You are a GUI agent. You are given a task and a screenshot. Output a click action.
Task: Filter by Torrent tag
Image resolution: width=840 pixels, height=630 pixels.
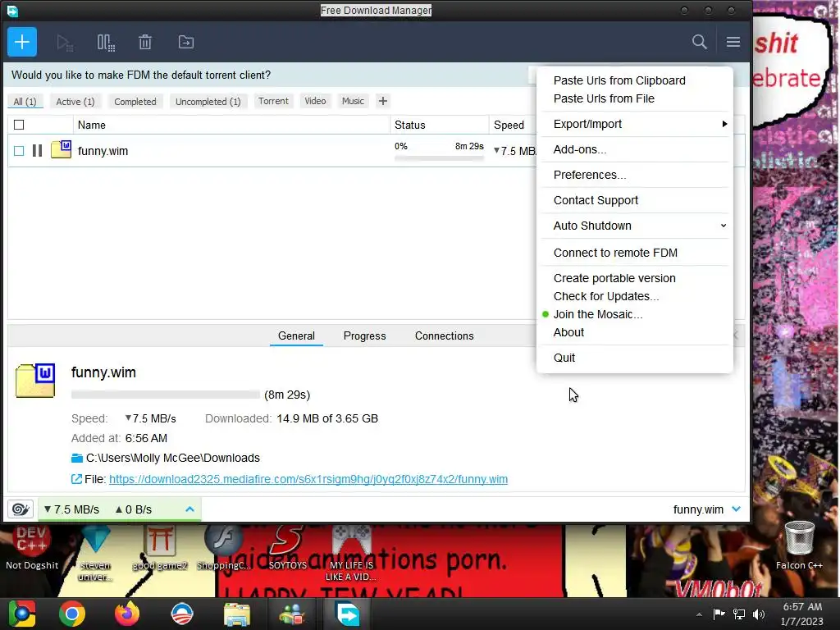coord(273,101)
